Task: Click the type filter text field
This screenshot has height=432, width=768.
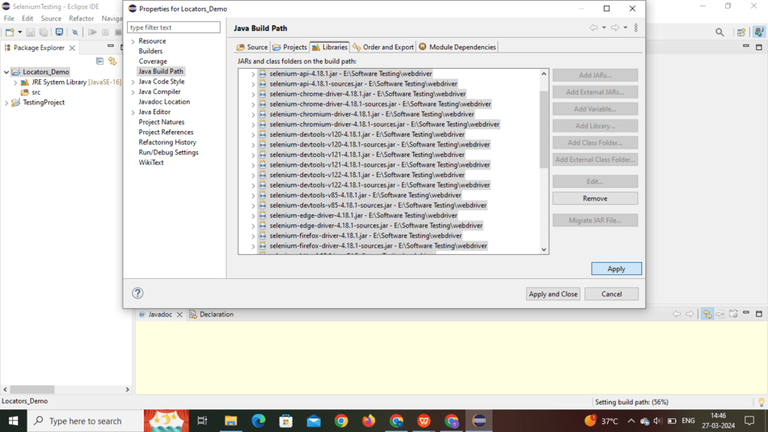Action: pyautogui.click(x=174, y=27)
